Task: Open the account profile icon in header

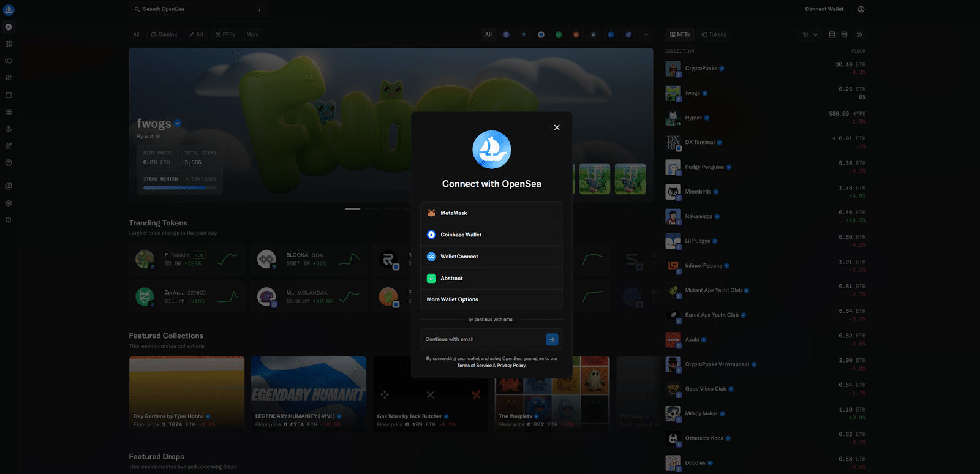Action: [861, 9]
